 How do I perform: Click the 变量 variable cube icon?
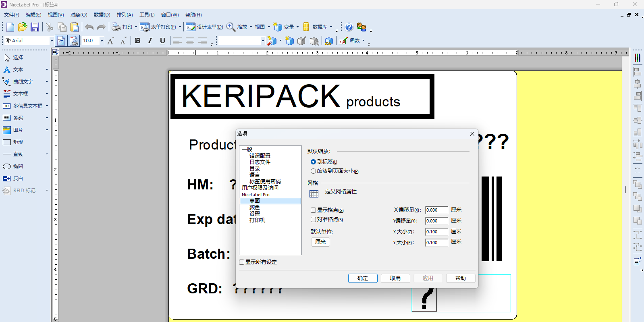pyautogui.click(x=278, y=27)
